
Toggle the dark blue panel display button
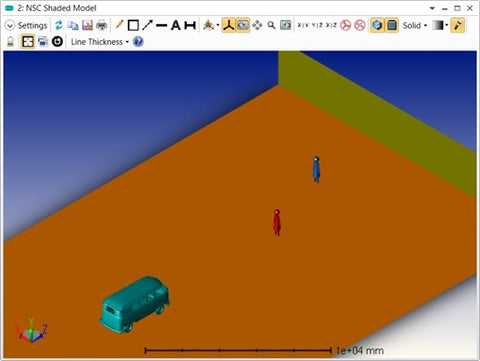pos(392,25)
